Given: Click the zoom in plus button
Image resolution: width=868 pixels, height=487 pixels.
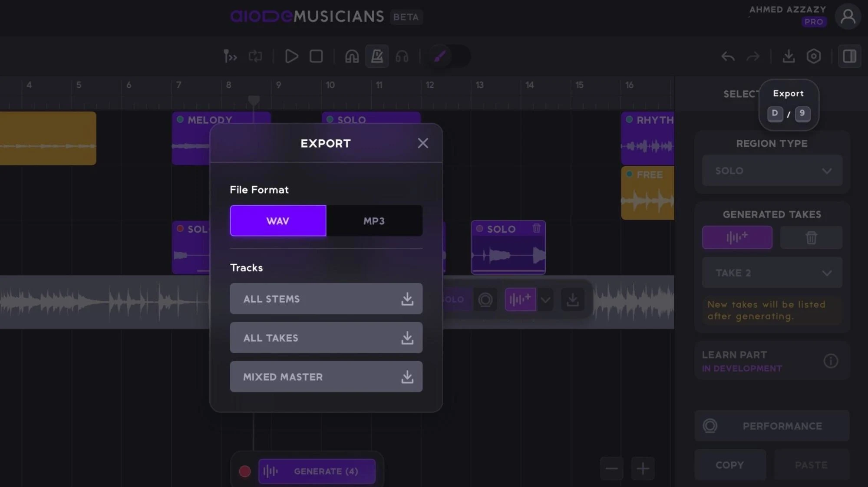Looking at the screenshot, I should [643, 468].
